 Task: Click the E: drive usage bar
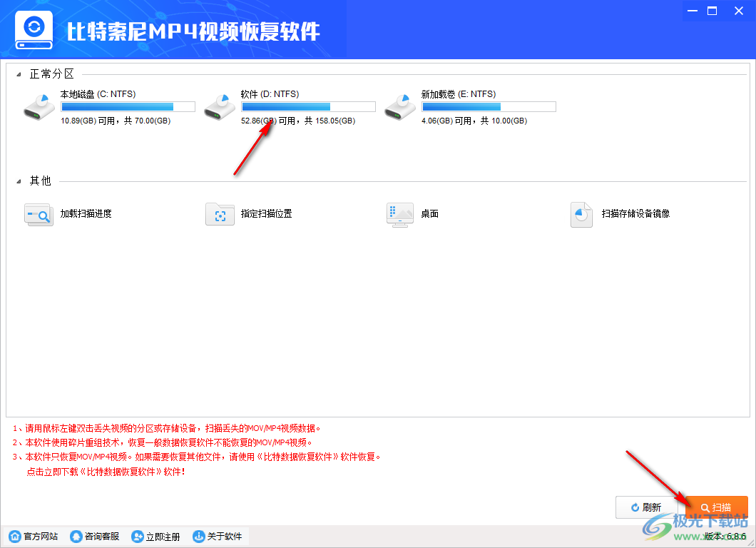point(489,106)
